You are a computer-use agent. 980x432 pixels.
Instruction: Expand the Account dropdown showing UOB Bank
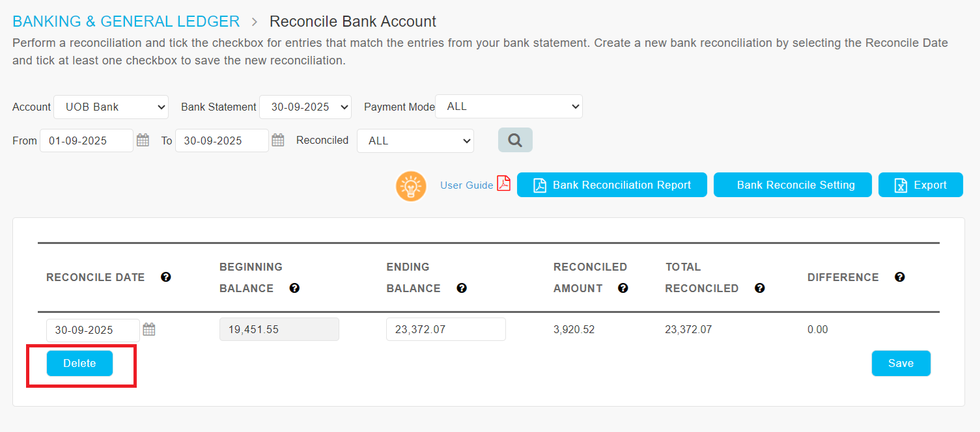pyautogui.click(x=111, y=107)
